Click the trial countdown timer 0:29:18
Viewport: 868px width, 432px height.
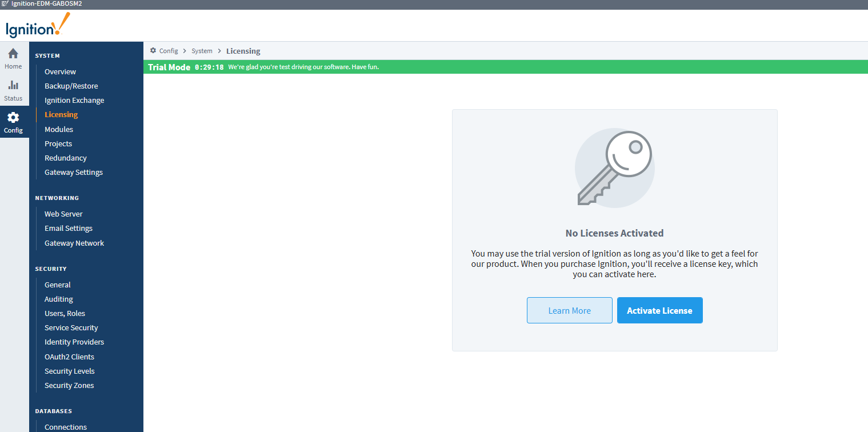(x=209, y=67)
